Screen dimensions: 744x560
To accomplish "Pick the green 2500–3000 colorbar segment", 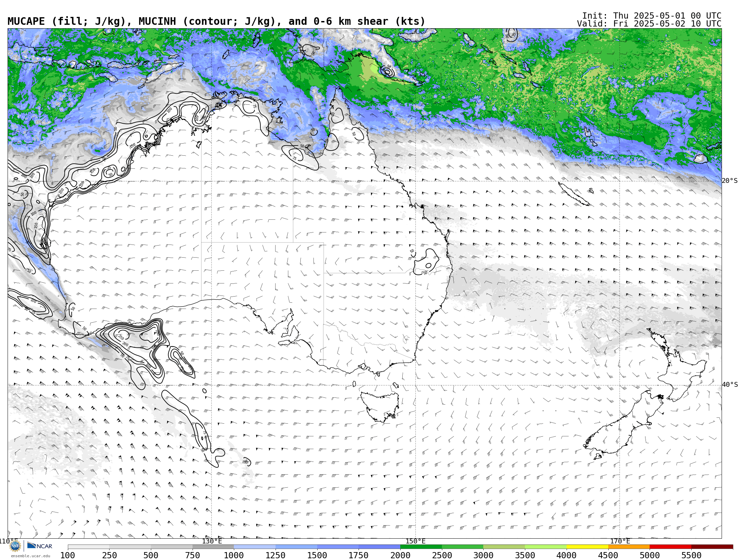I will point(463,547).
